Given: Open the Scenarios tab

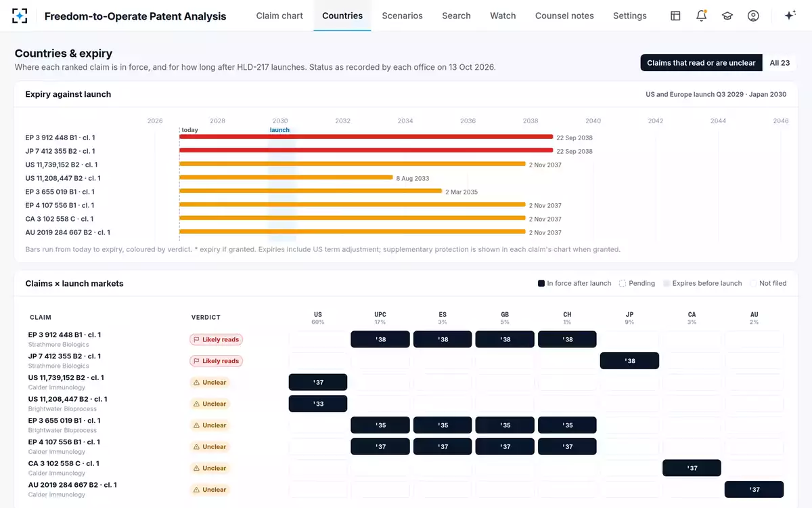Looking at the screenshot, I should click(402, 16).
